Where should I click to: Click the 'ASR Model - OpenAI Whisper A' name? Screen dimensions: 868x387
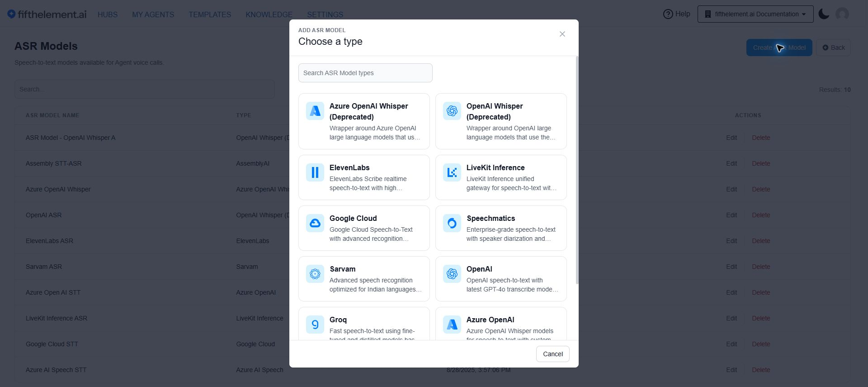(71, 138)
